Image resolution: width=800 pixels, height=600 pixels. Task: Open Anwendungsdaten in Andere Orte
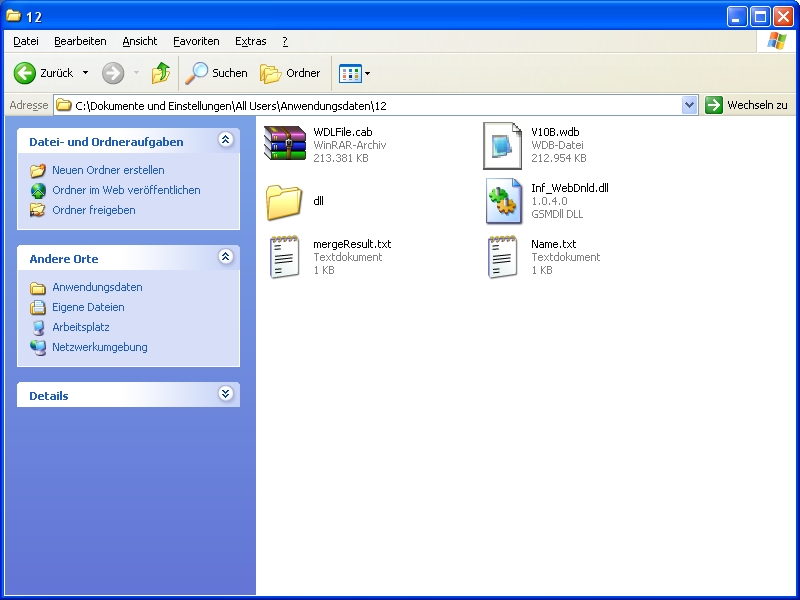click(x=97, y=287)
